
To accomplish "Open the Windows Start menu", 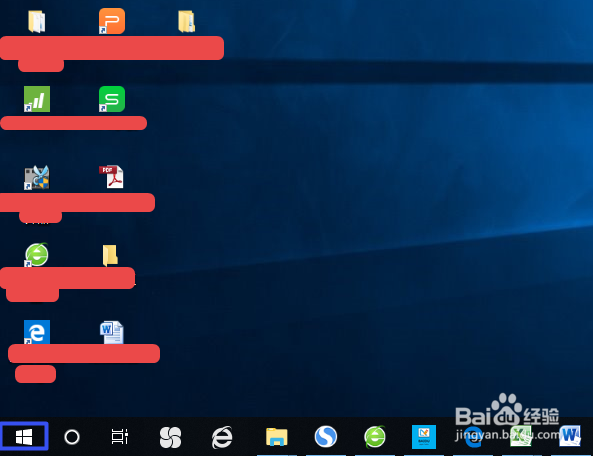I will 24,436.
